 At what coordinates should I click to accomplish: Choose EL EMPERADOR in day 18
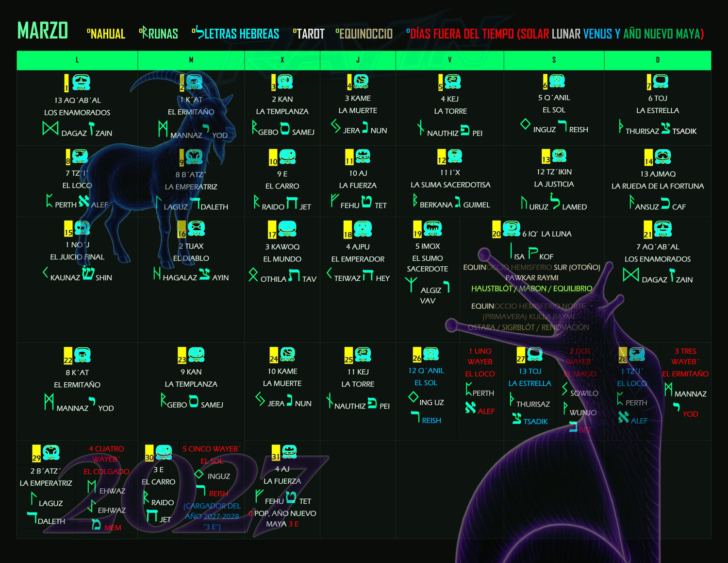click(x=358, y=259)
